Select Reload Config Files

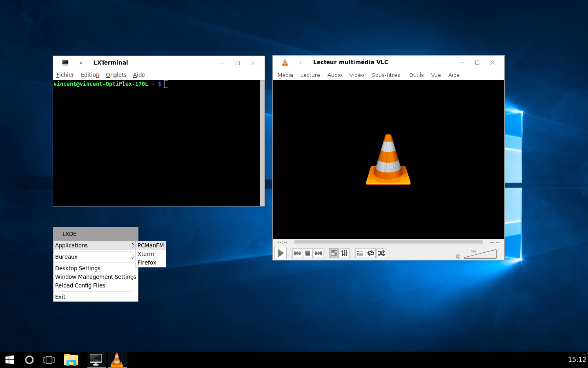[95, 285]
